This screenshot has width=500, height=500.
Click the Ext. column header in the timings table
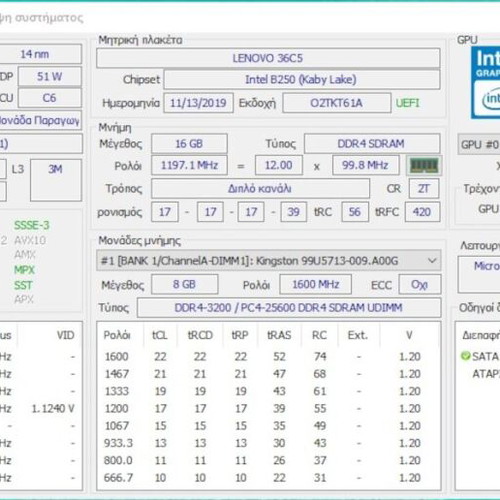(358, 335)
